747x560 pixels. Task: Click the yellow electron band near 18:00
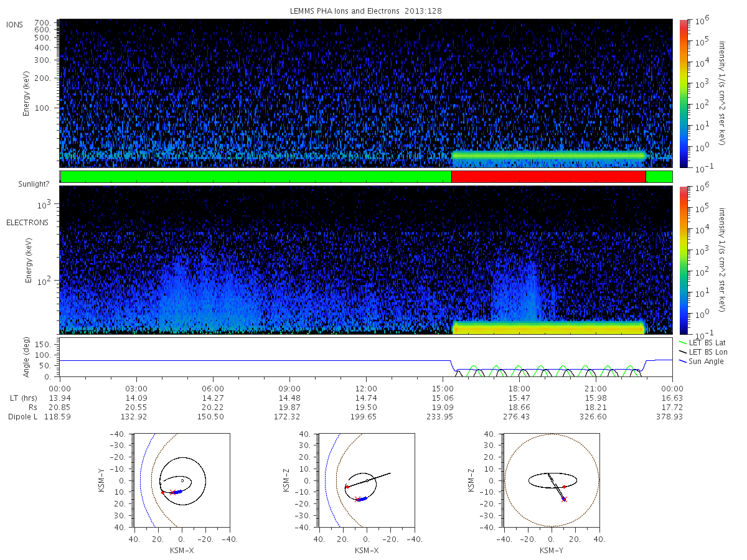[x=548, y=328]
